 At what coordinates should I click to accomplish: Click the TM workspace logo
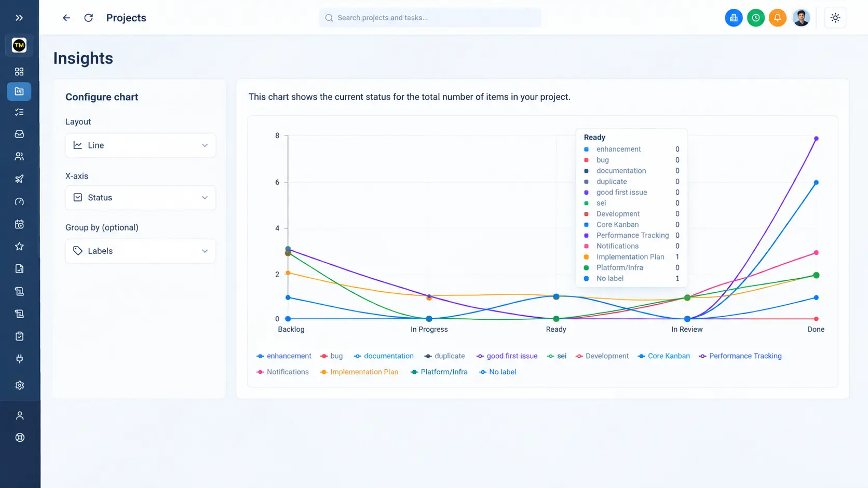point(19,45)
